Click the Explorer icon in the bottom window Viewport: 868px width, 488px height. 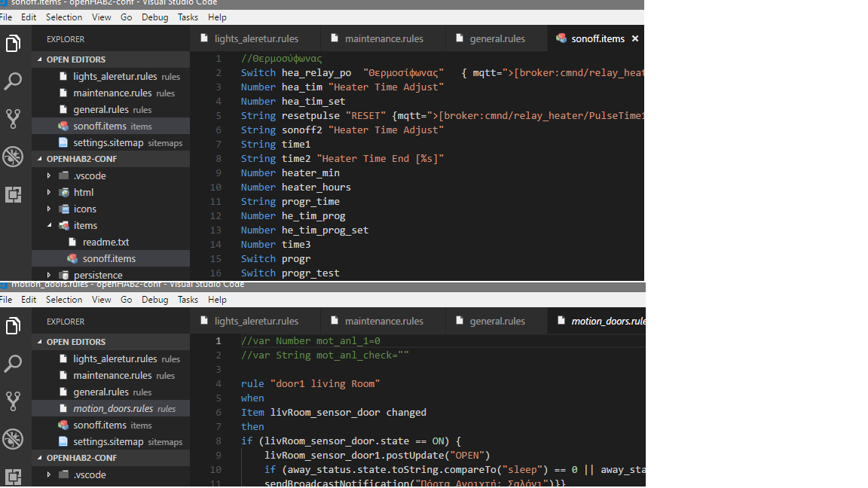click(x=13, y=326)
